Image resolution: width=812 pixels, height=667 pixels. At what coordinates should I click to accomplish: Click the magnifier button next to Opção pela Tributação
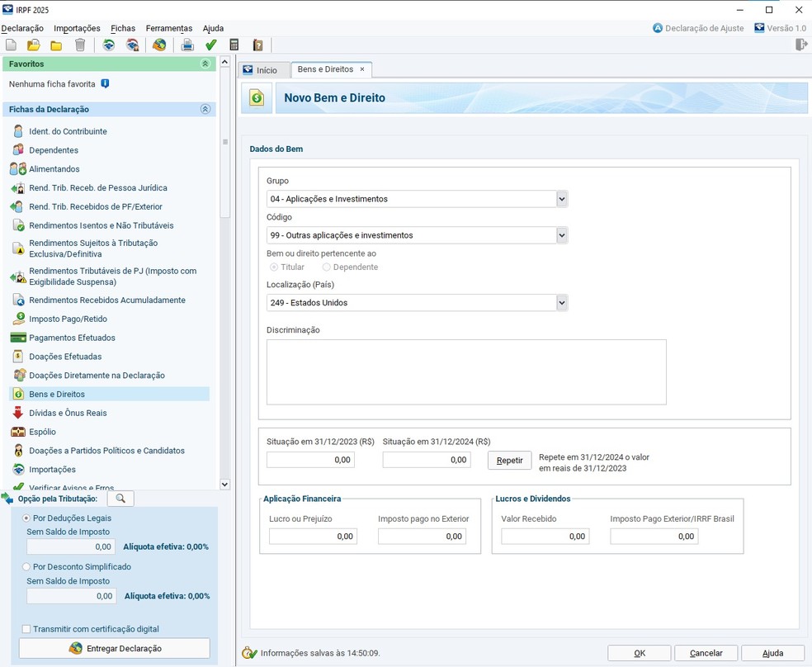point(120,498)
